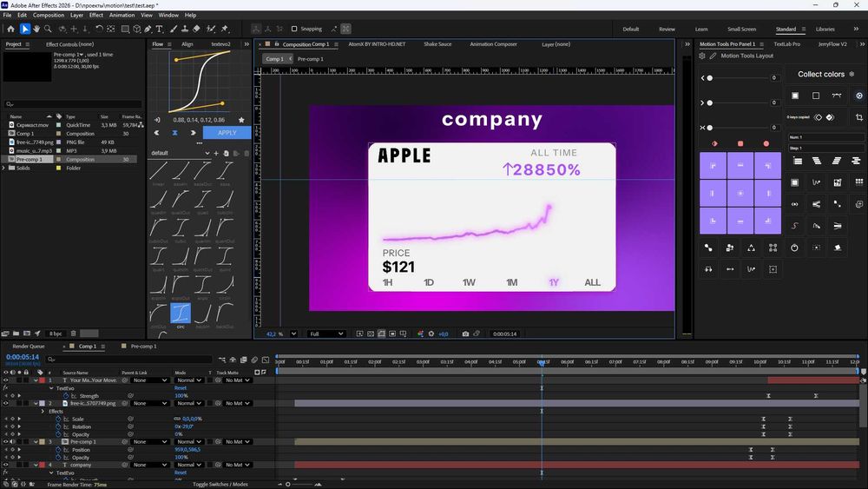Click Toggle Switches / Modes
Viewport: 868px width, 489px height.
point(220,485)
